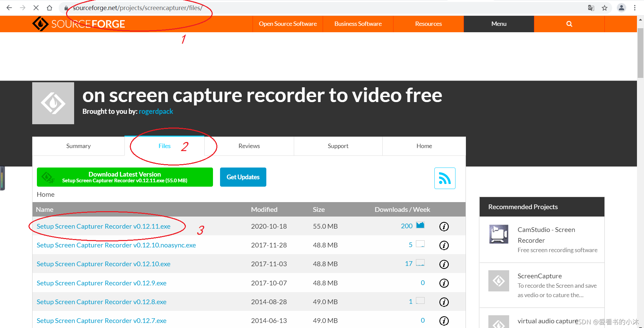Switch to the project Home tab
644x328 pixels.
424,146
